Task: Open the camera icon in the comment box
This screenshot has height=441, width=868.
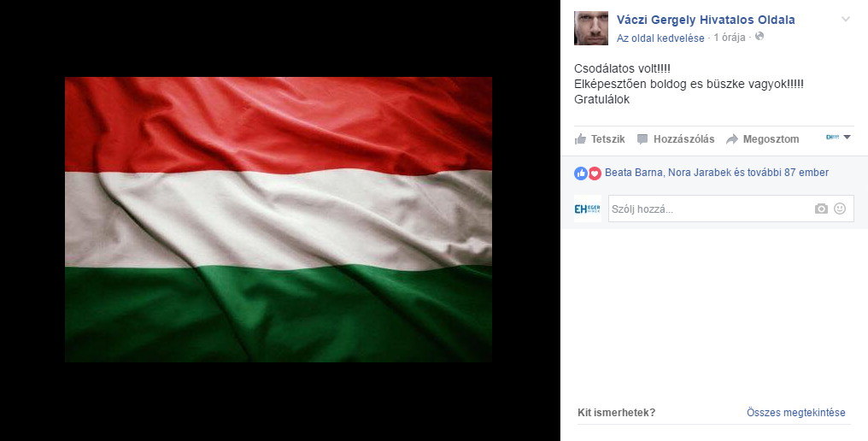Action: click(x=821, y=209)
